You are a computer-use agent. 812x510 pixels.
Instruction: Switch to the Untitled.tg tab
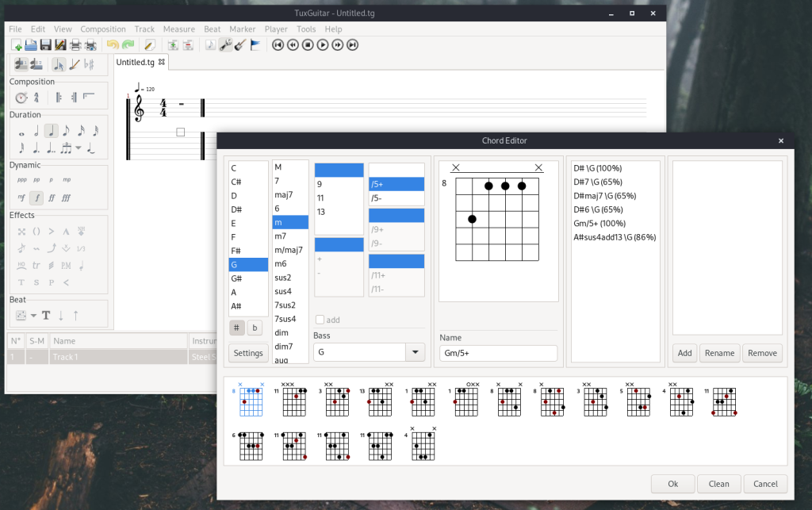coord(136,62)
